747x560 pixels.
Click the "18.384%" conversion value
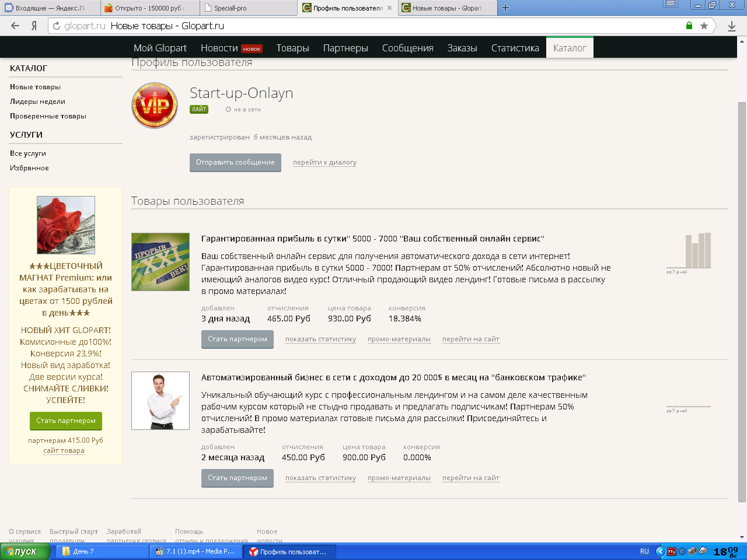[x=405, y=318]
